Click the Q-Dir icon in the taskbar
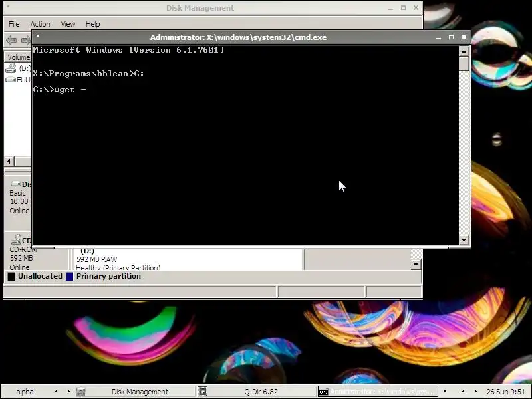 pyautogui.click(x=203, y=392)
